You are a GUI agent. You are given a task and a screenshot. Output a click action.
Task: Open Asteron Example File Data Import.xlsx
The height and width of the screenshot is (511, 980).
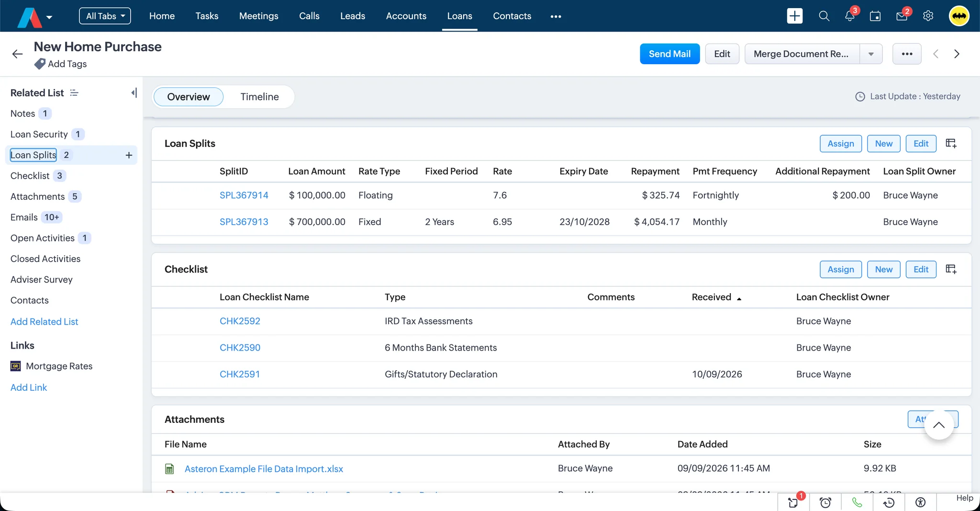point(264,469)
